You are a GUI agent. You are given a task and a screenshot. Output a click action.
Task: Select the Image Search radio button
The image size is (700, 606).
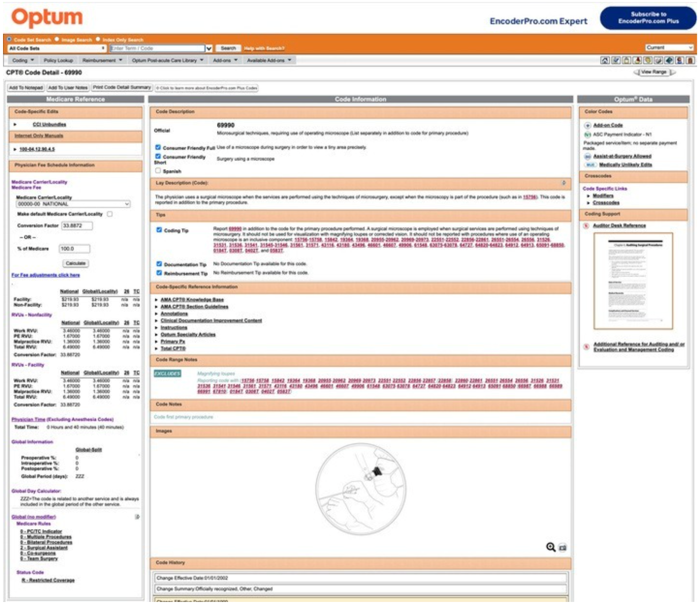57,39
